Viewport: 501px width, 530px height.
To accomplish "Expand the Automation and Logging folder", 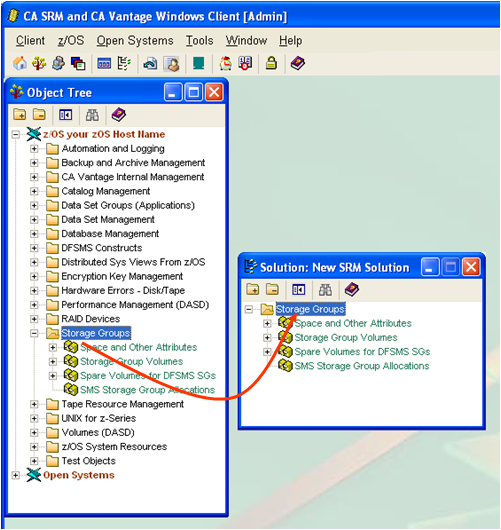I will click(34, 149).
